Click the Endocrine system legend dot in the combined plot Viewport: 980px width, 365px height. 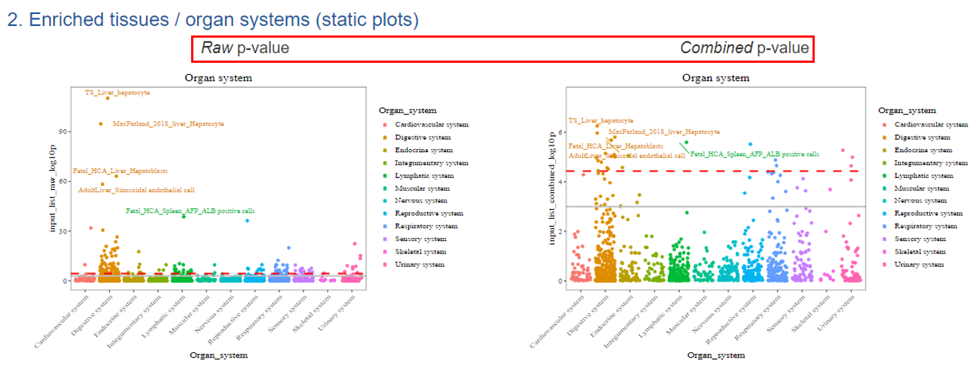coord(883,150)
